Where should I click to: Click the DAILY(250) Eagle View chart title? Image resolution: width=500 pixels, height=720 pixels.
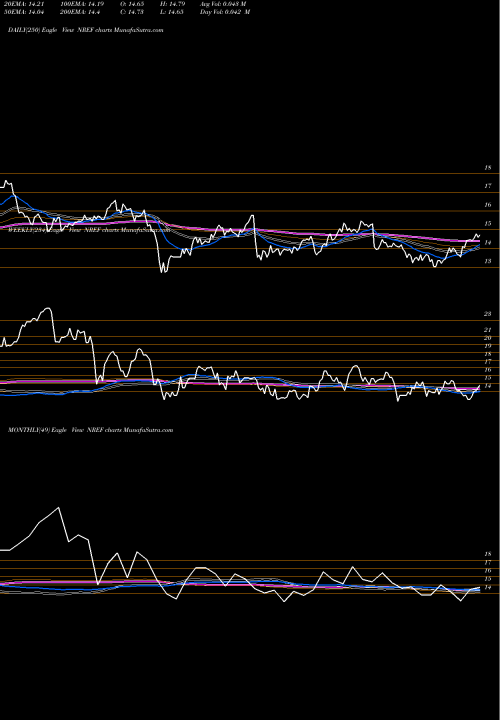coord(85,30)
